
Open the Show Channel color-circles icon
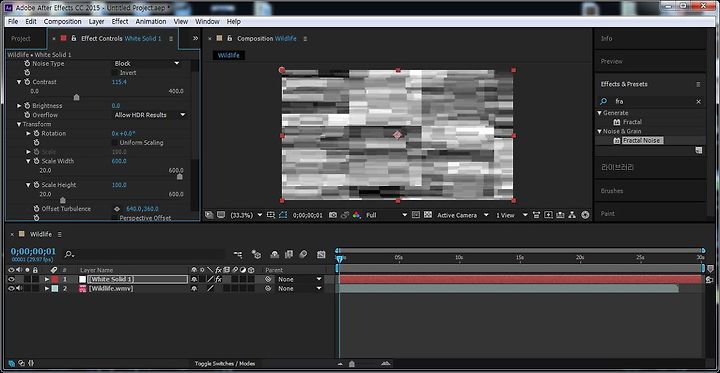[x=356, y=215]
